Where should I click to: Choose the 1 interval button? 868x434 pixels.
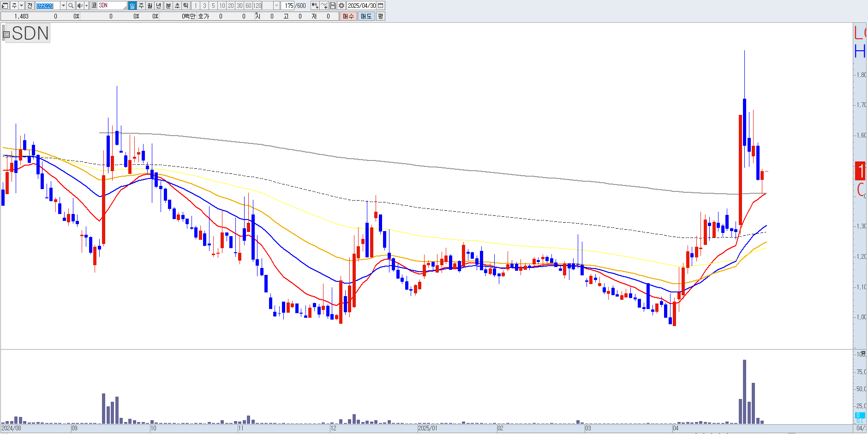tap(196, 6)
